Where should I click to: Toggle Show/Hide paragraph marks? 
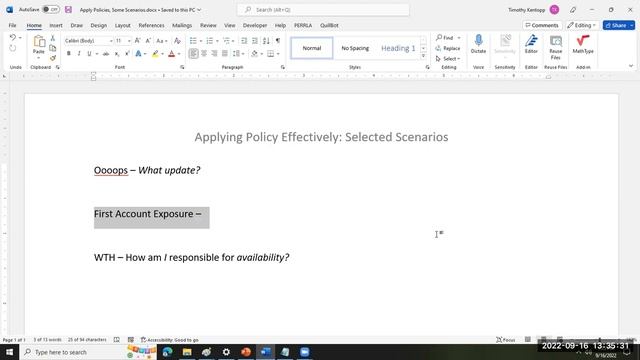point(278,41)
